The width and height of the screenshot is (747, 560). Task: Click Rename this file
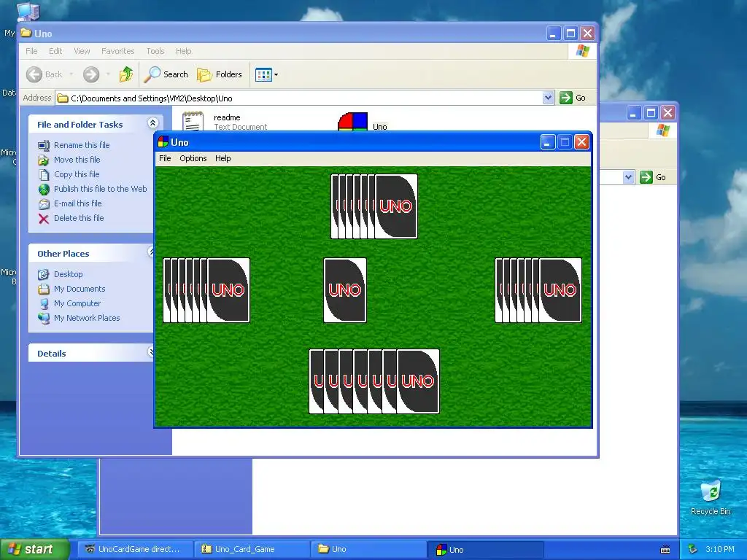pos(82,145)
